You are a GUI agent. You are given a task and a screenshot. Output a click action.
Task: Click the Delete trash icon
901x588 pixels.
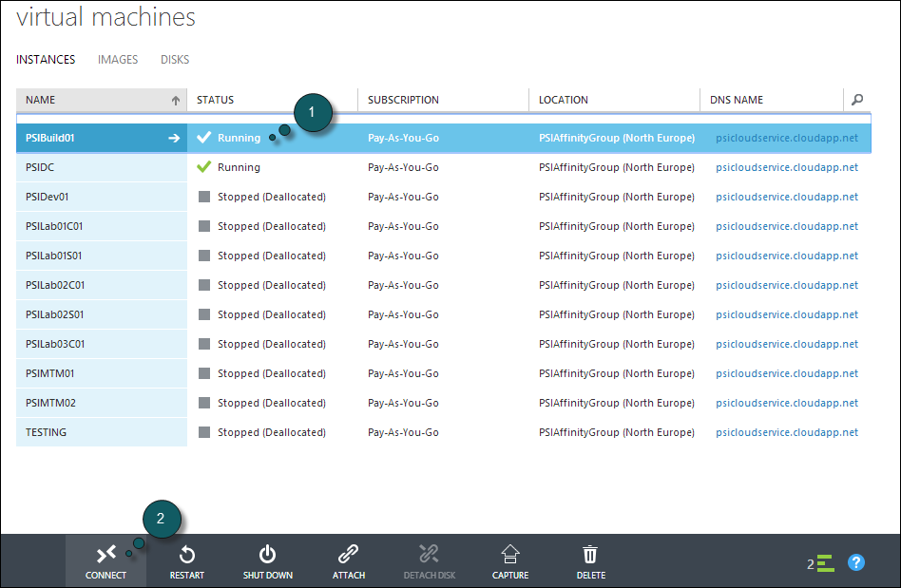[590, 555]
